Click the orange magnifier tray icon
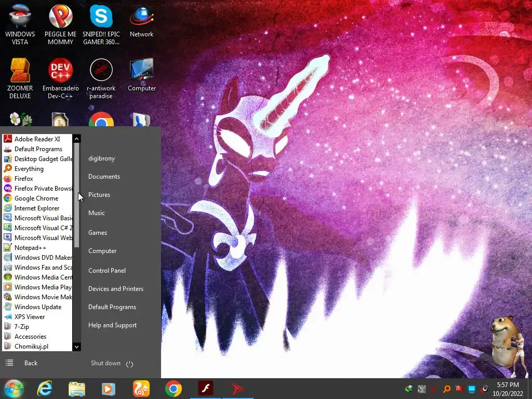532x399 pixels. coord(447,389)
